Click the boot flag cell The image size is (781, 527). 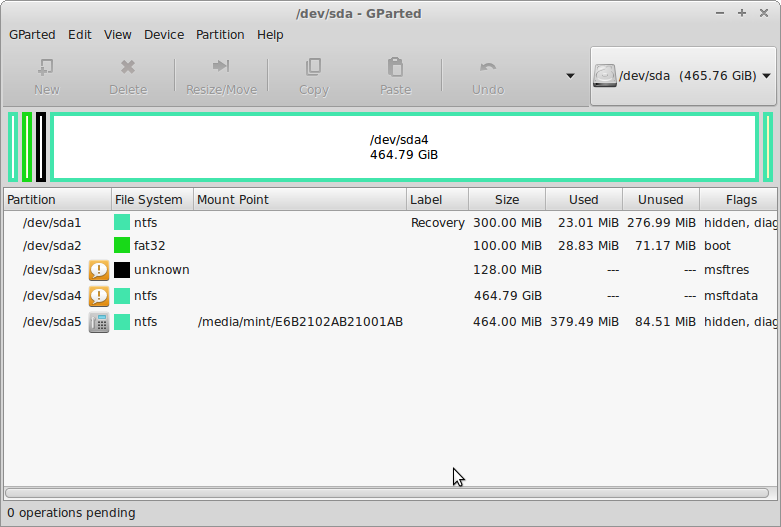[x=717, y=246]
